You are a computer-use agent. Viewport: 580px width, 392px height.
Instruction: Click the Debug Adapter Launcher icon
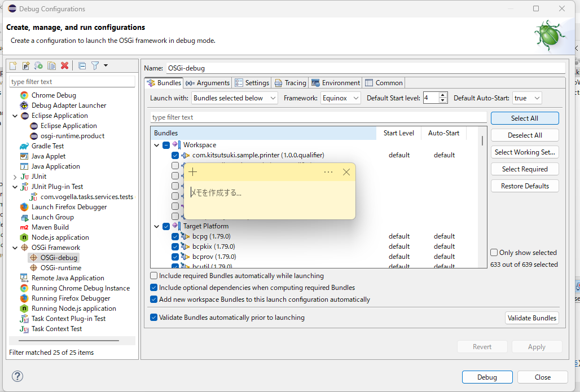[x=24, y=105]
